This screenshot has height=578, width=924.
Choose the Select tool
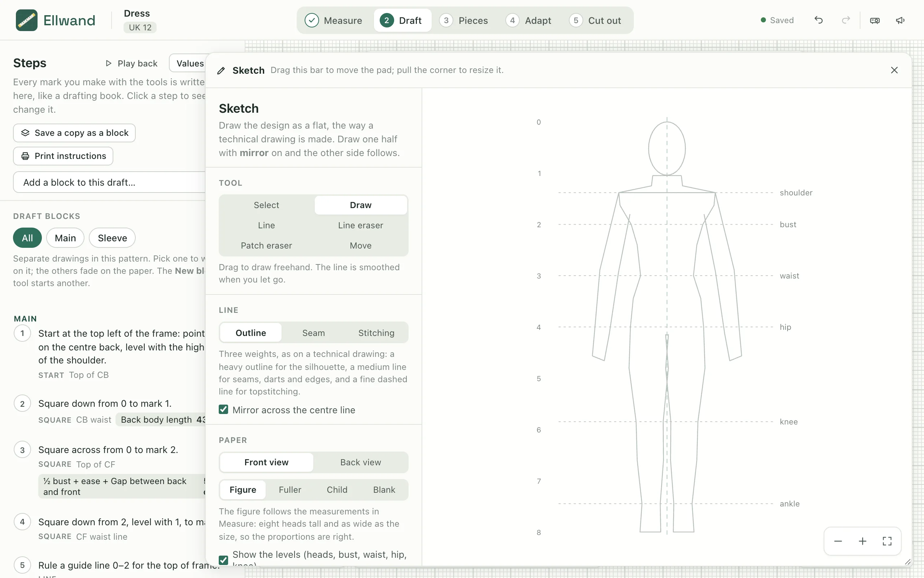(x=266, y=205)
